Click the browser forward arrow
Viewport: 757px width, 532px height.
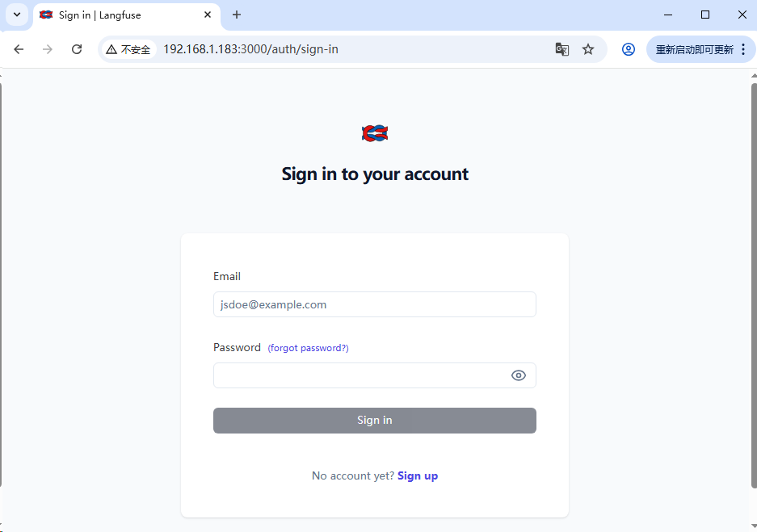(x=48, y=49)
